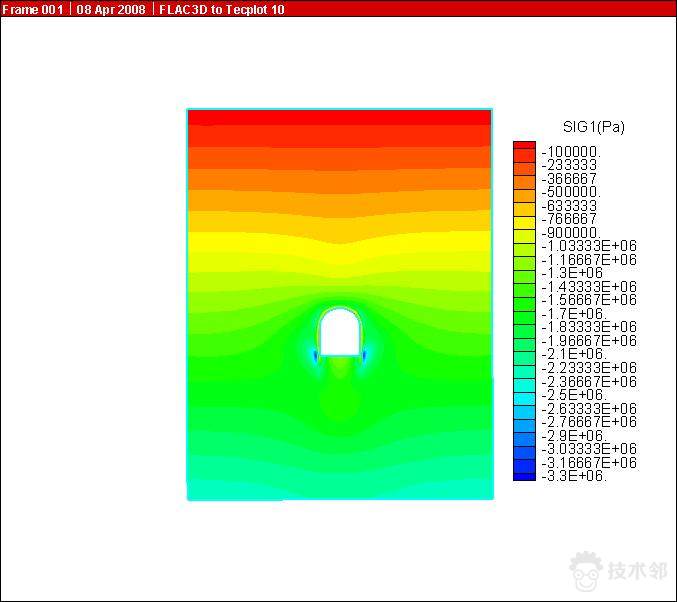This screenshot has height=602, width=677.
Task: Click the red legend swatch beside -100000
Action: pos(524,150)
